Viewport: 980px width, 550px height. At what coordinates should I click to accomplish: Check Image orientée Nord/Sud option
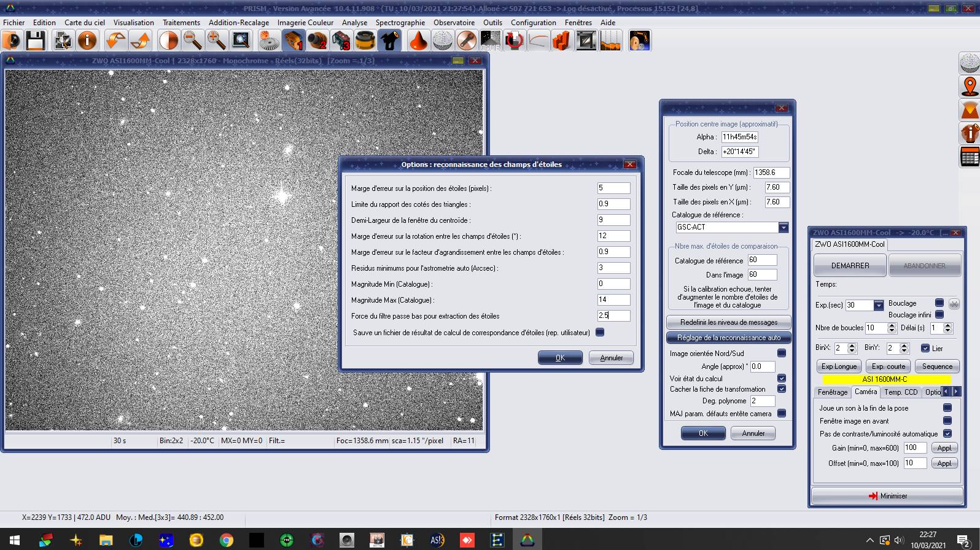pyautogui.click(x=782, y=353)
